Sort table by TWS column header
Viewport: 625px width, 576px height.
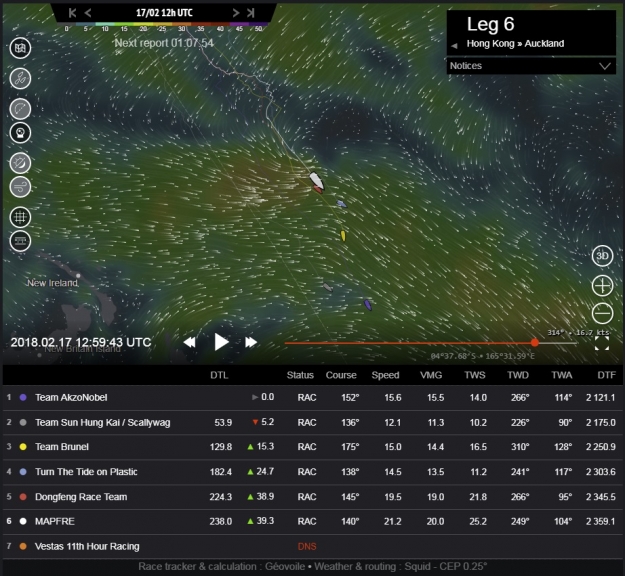[x=475, y=375]
